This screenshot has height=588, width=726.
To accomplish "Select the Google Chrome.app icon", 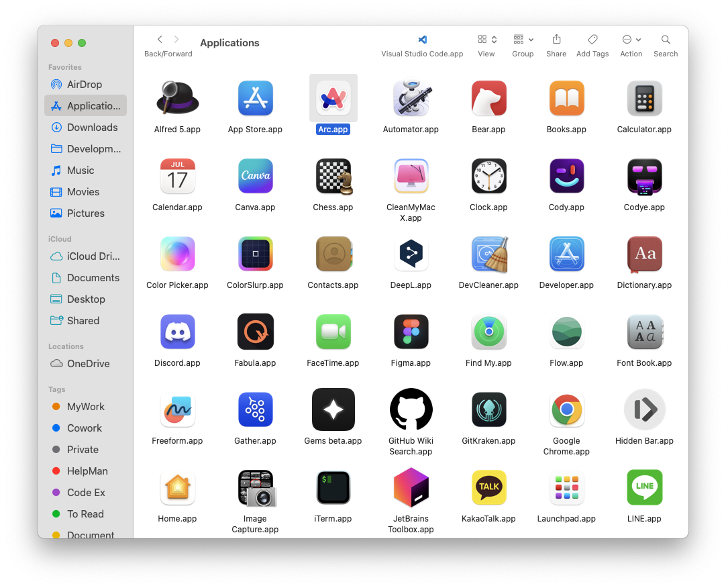I will [566, 409].
